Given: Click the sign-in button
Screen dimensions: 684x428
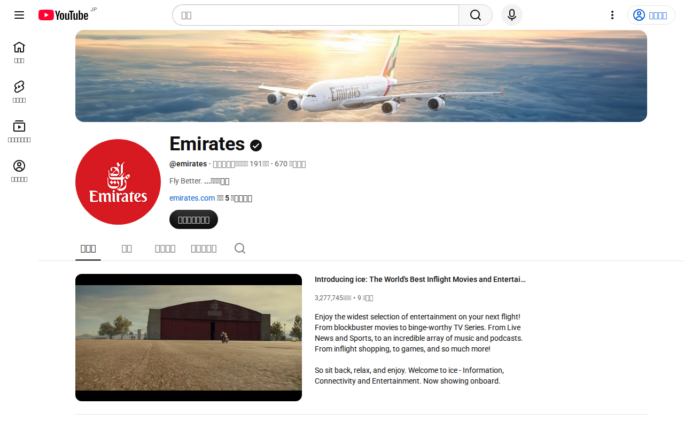Looking at the screenshot, I should click(650, 15).
